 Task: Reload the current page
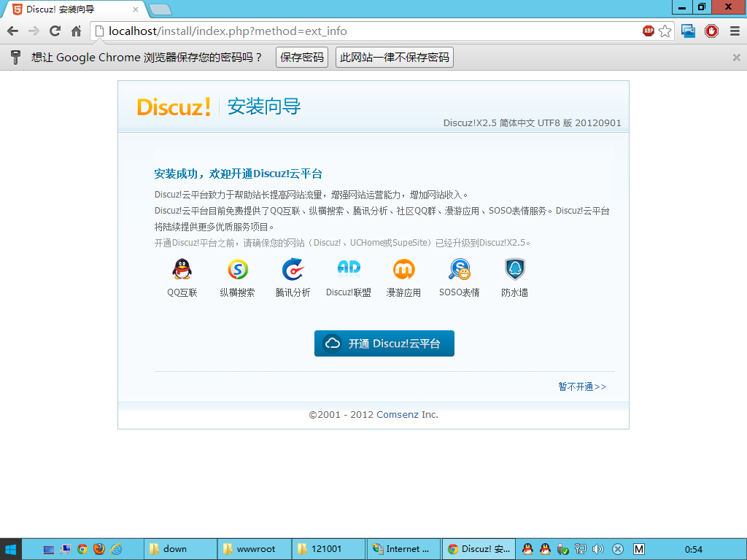click(x=55, y=31)
